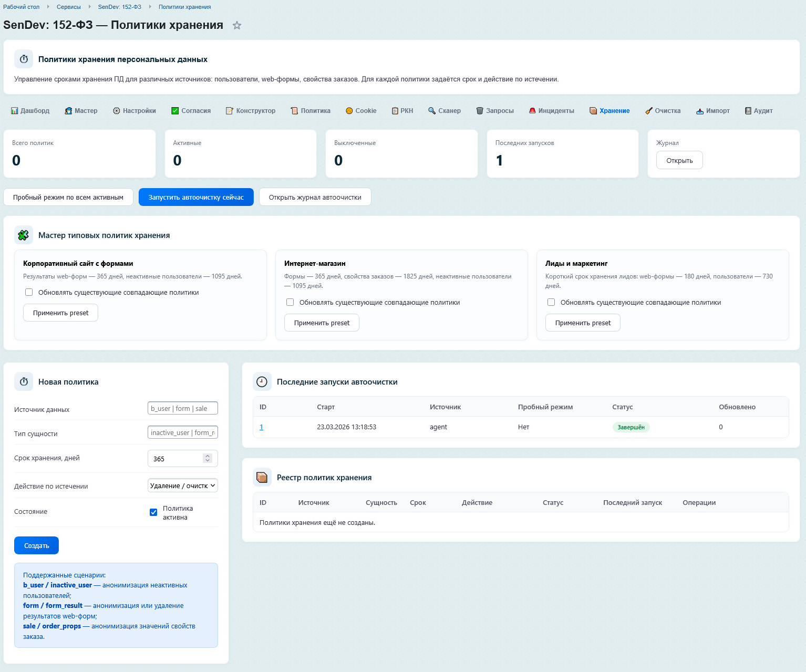Click the Запросы trash bin icon
Image resolution: width=806 pixels, height=672 pixels.
pos(480,111)
